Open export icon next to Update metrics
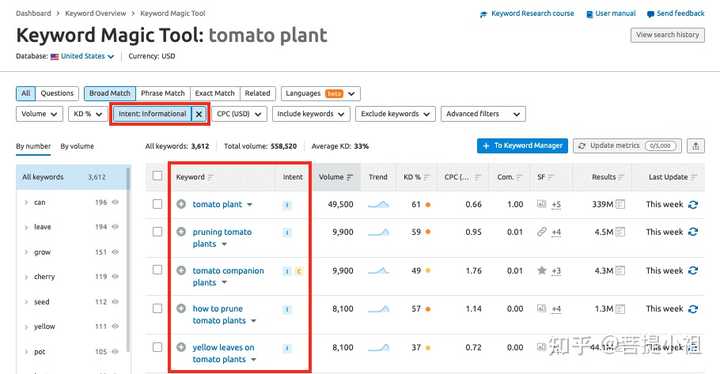 click(x=696, y=146)
